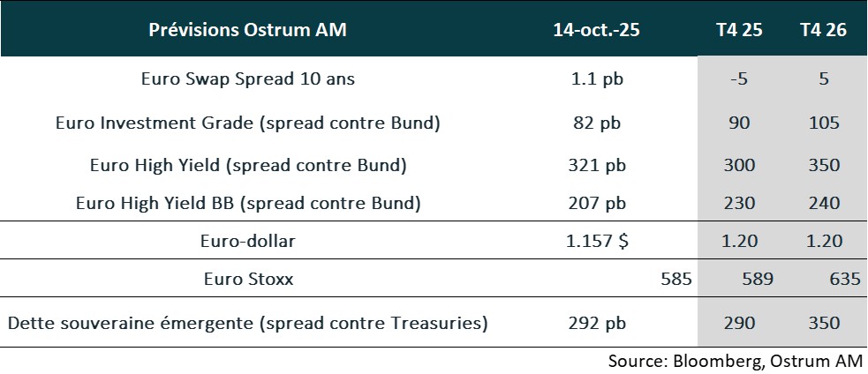Click the 292 pb emerging debt value

point(598,323)
